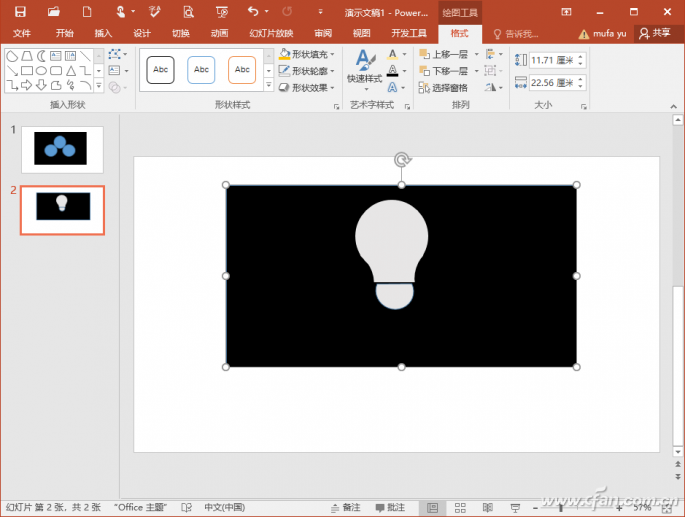Viewport: 685px width, 517px height.
Task: Switch to Reading view
Action: pyautogui.click(x=488, y=507)
